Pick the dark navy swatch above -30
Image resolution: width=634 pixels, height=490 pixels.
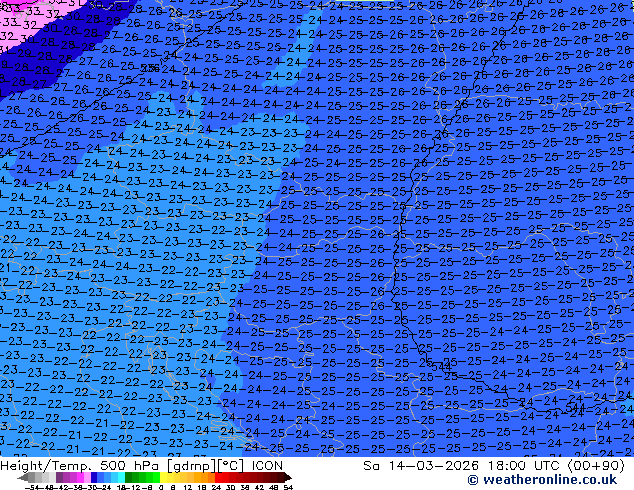(94, 477)
